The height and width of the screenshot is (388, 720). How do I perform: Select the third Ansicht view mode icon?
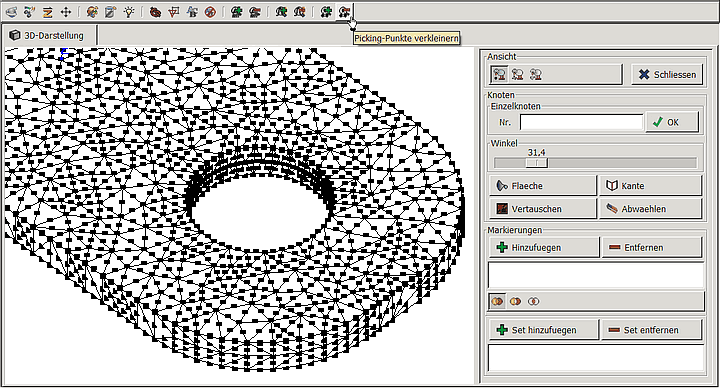(x=535, y=74)
